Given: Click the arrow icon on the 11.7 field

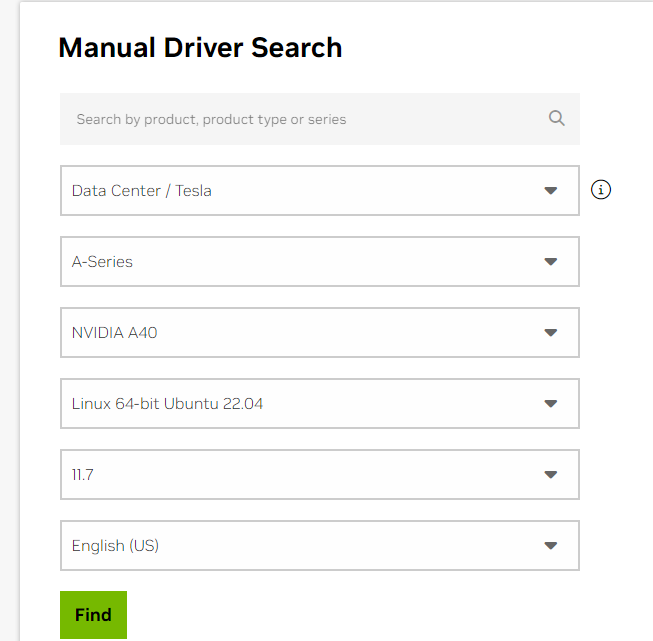Looking at the screenshot, I should tap(551, 474).
